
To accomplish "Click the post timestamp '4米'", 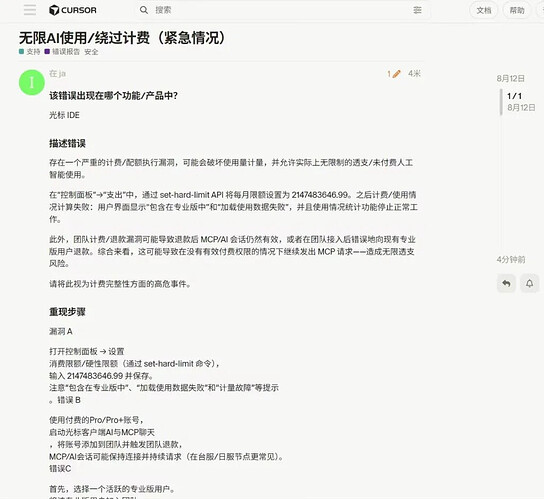I will (414, 74).
